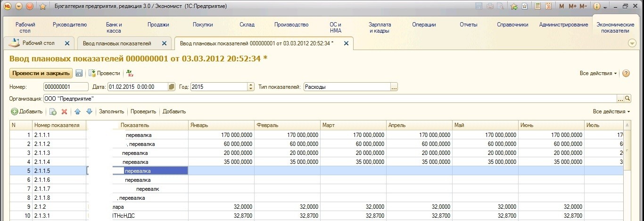Move row up with blue arrow
The image size is (644, 221).
[78, 111]
